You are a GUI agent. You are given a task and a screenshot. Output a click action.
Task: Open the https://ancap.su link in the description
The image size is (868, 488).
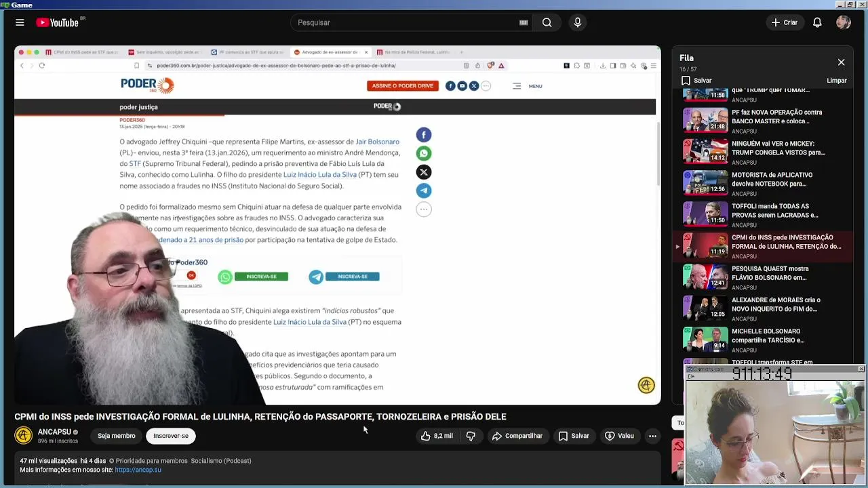click(x=138, y=470)
